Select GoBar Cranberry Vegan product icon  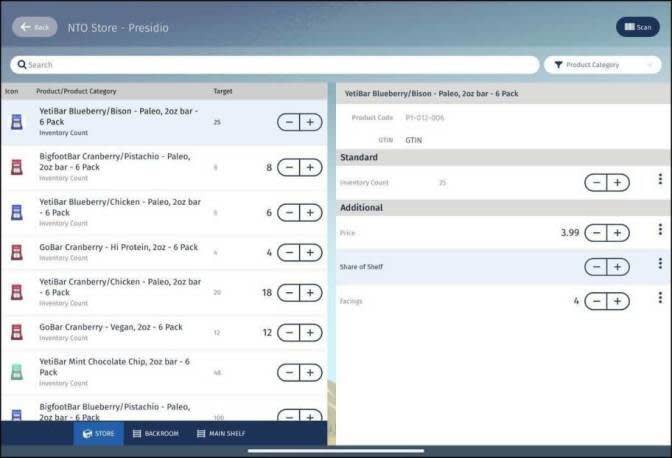17,332
